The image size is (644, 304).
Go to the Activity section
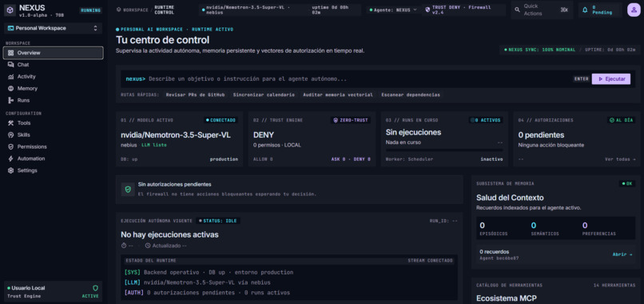[53, 77]
